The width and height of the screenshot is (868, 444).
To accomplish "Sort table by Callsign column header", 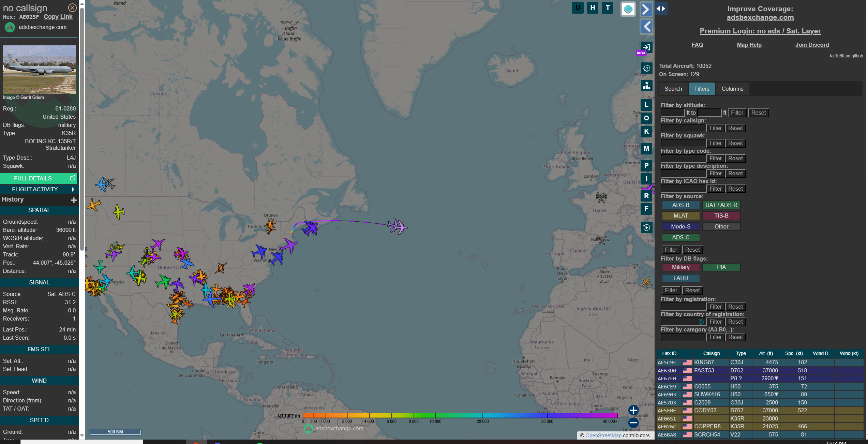I will pyautogui.click(x=711, y=354).
